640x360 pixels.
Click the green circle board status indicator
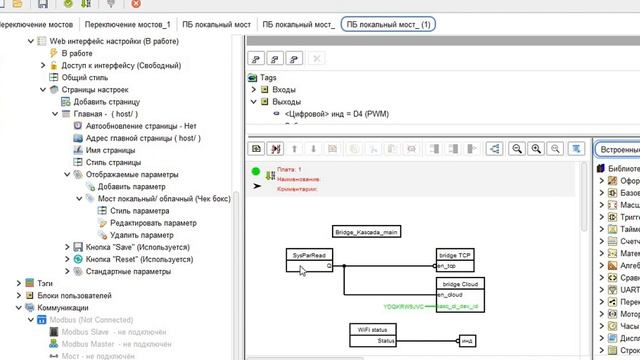[x=256, y=171]
